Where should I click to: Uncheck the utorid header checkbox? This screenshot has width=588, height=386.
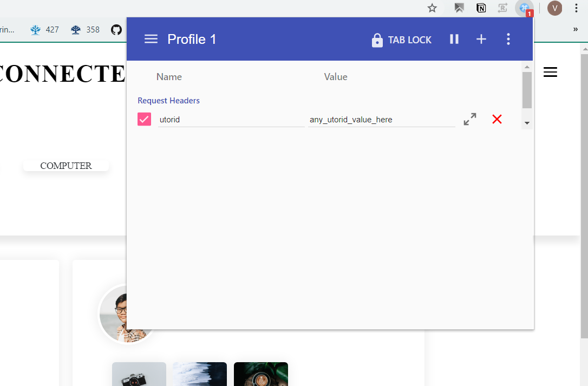click(145, 119)
